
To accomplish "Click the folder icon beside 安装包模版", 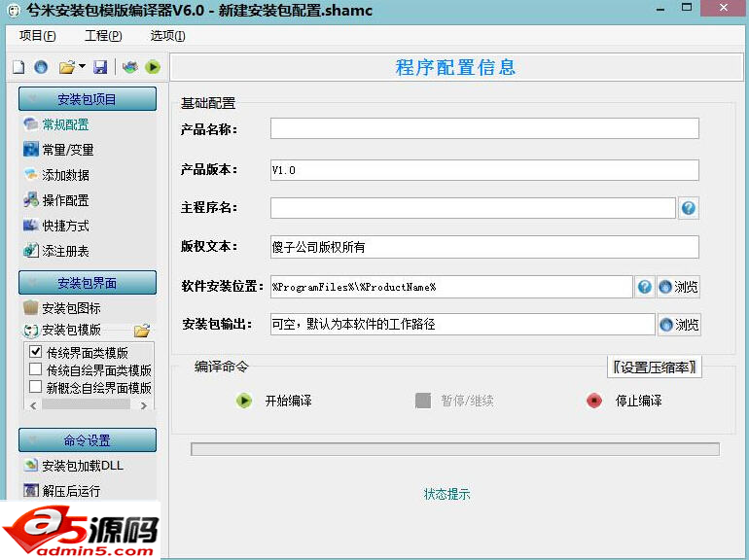I will (x=142, y=331).
